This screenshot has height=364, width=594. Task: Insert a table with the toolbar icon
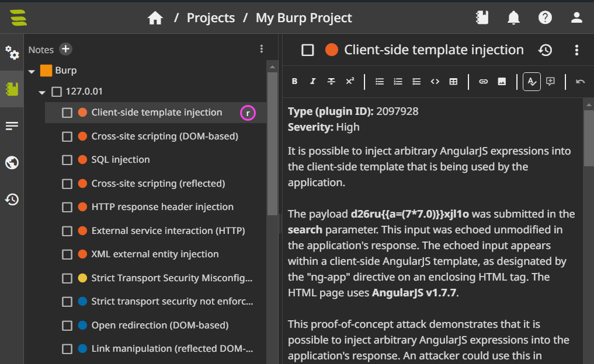click(x=453, y=81)
